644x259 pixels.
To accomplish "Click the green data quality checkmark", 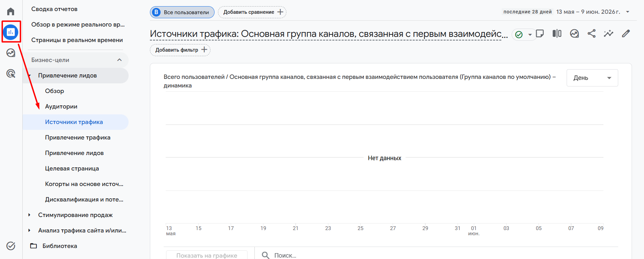I will tap(519, 34).
